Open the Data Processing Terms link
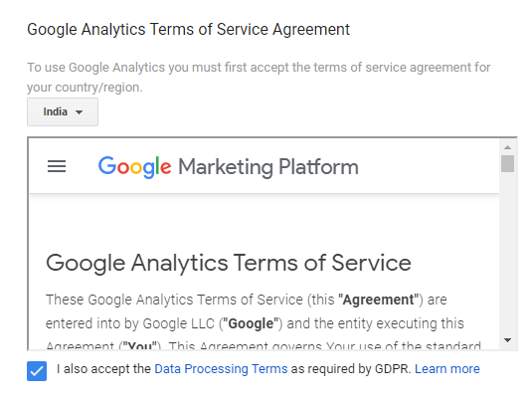 pos(221,368)
